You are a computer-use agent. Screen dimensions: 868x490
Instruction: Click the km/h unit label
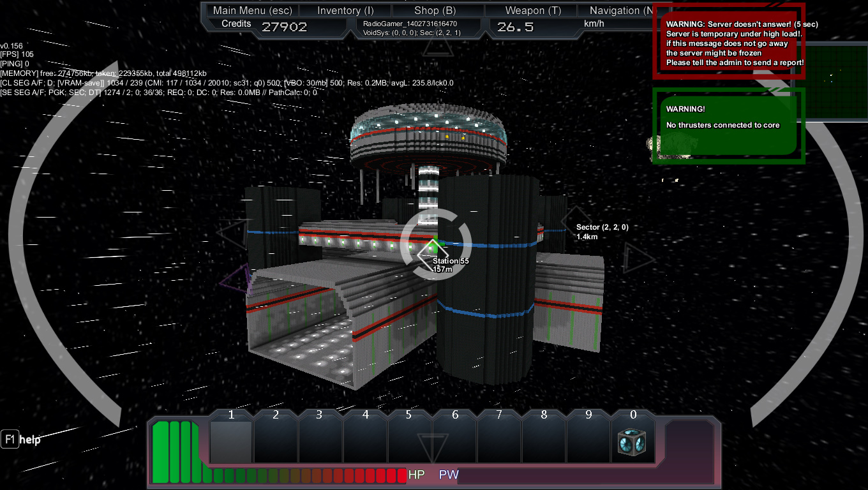point(594,24)
